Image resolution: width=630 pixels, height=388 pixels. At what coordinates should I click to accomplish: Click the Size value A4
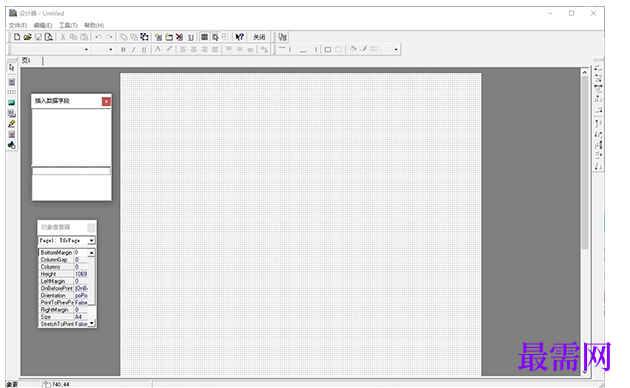pyautogui.click(x=78, y=317)
